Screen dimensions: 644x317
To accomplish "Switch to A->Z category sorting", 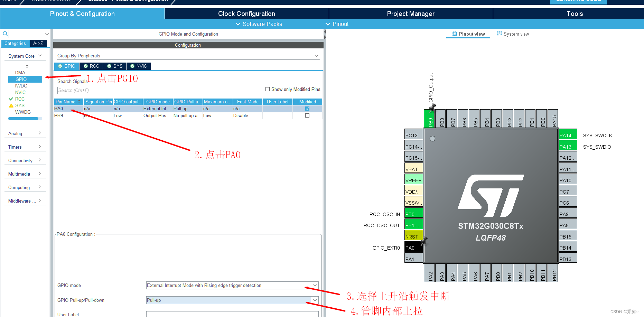I will point(38,43).
